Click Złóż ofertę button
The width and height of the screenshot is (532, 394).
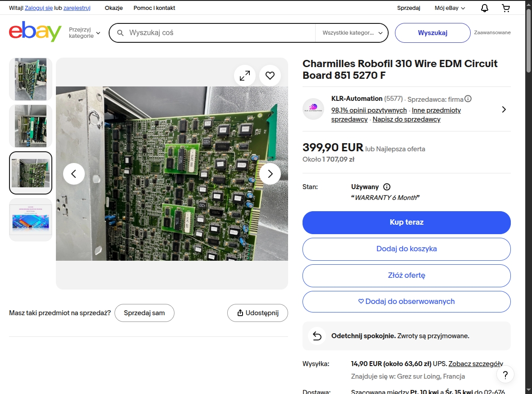click(407, 276)
